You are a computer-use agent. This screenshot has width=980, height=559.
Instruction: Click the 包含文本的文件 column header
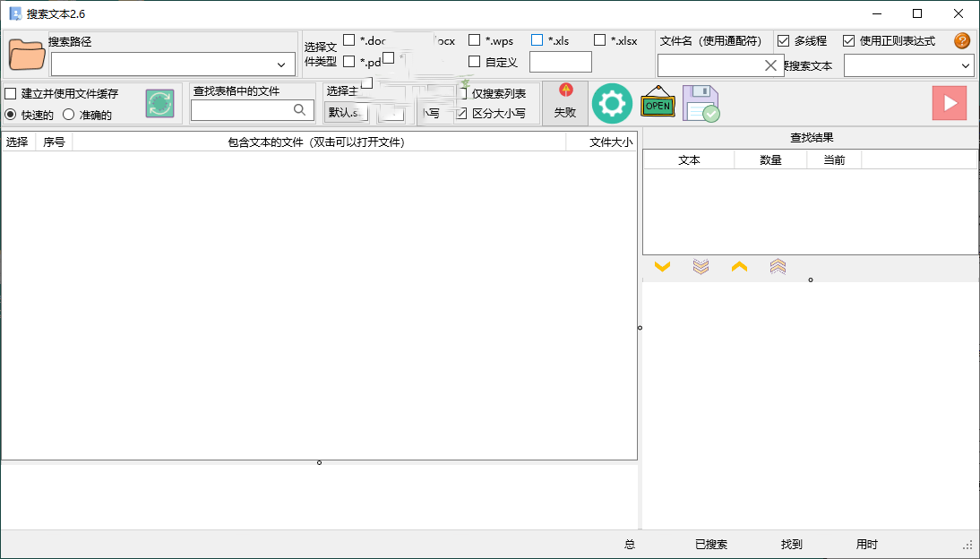(319, 142)
